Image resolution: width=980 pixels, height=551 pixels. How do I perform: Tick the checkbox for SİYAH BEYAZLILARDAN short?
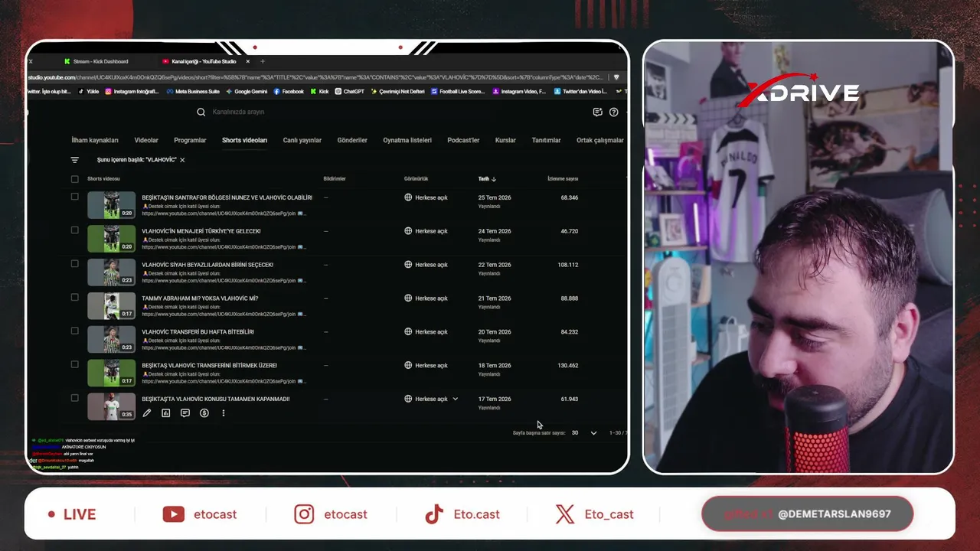tap(74, 264)
